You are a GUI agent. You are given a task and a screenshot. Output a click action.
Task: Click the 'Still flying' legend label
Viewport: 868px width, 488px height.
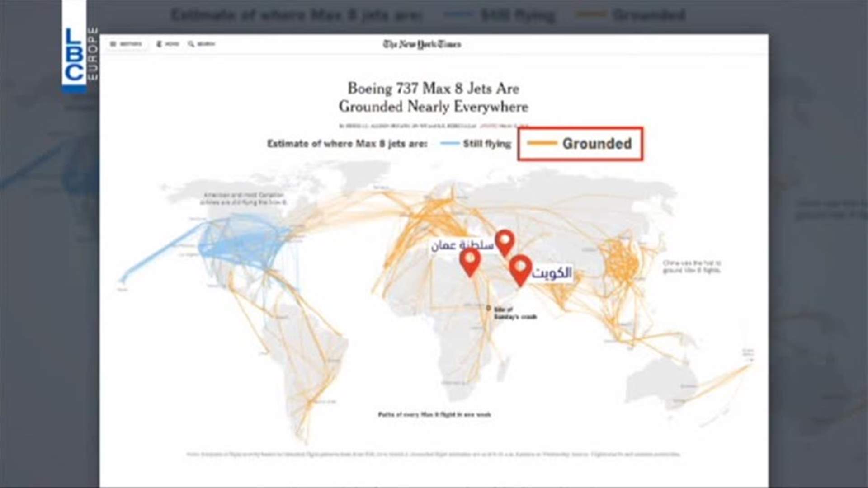(x=487, y=144)
